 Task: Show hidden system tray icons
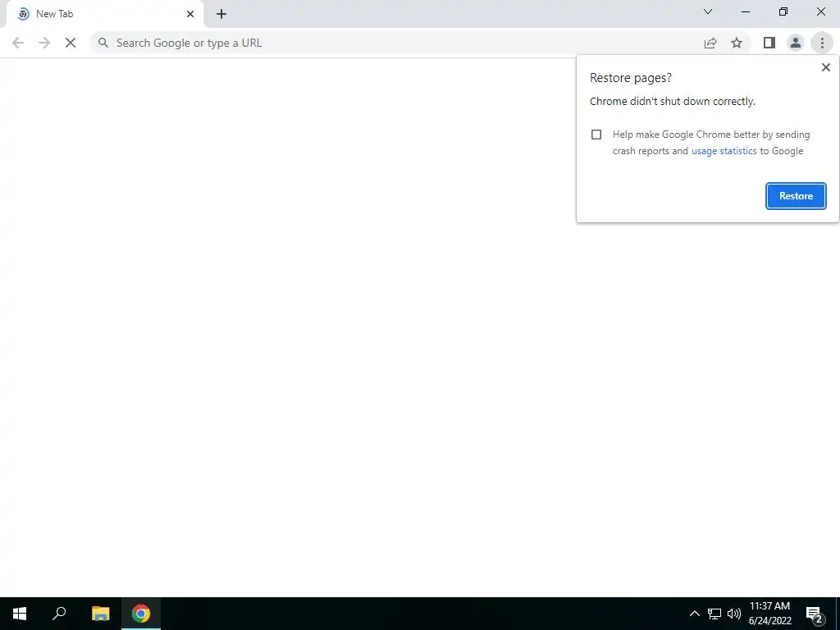pyautogui.click(x=694, y=614)
